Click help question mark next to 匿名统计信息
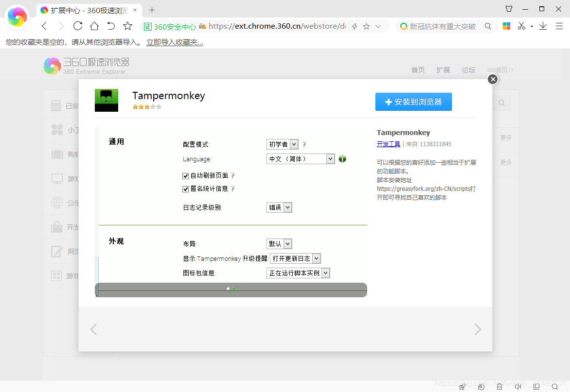 click(x=232, y=189)
